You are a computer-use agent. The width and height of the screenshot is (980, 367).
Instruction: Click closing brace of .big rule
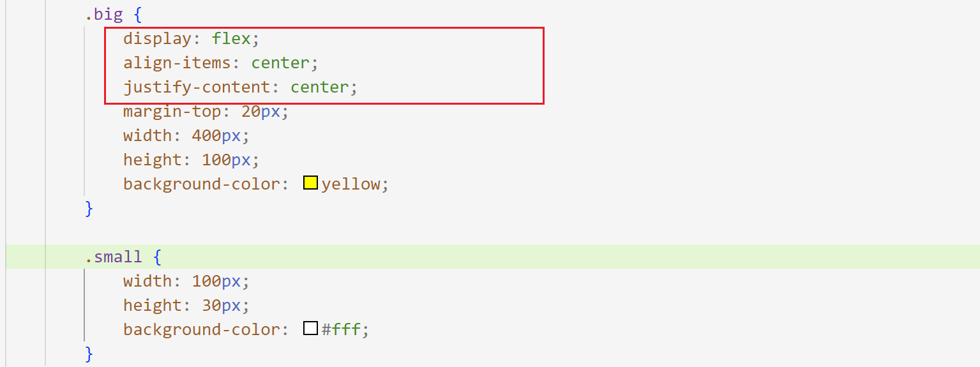[x=89, y=208]
